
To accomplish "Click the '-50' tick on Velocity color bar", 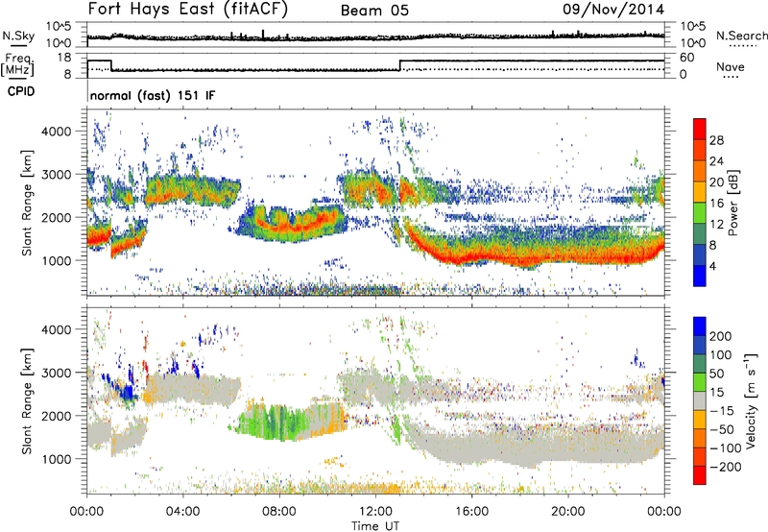I will tap(722, 429).
